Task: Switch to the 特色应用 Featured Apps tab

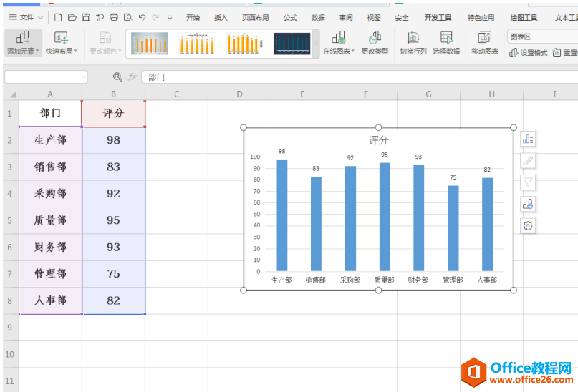Action: tap(481, 17)
